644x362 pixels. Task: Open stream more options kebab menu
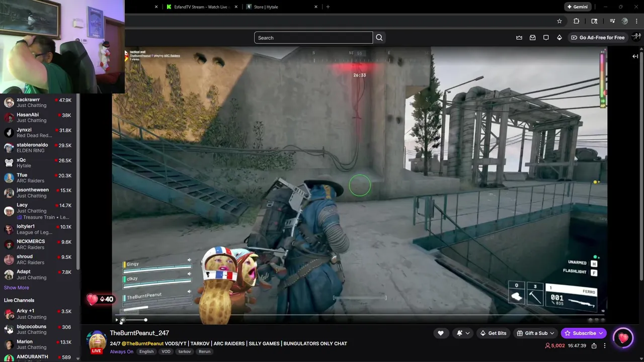click(x=605, y=346)
